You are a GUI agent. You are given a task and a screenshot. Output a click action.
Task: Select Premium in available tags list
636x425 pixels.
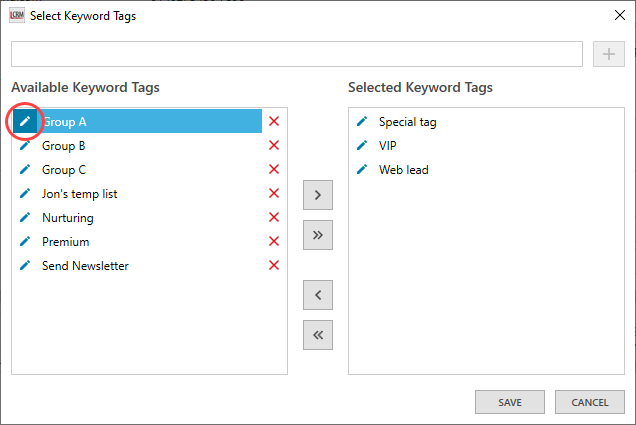pos(66,242)
